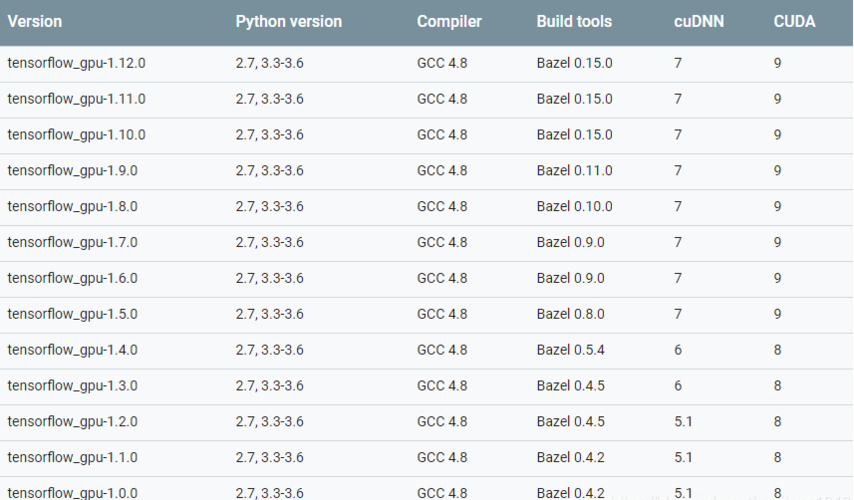This screenshot has height=500, width=854.
Task: Click GCC 4.8 in the tensorflow_gpu-1.5.0 row
Action: 442,314
